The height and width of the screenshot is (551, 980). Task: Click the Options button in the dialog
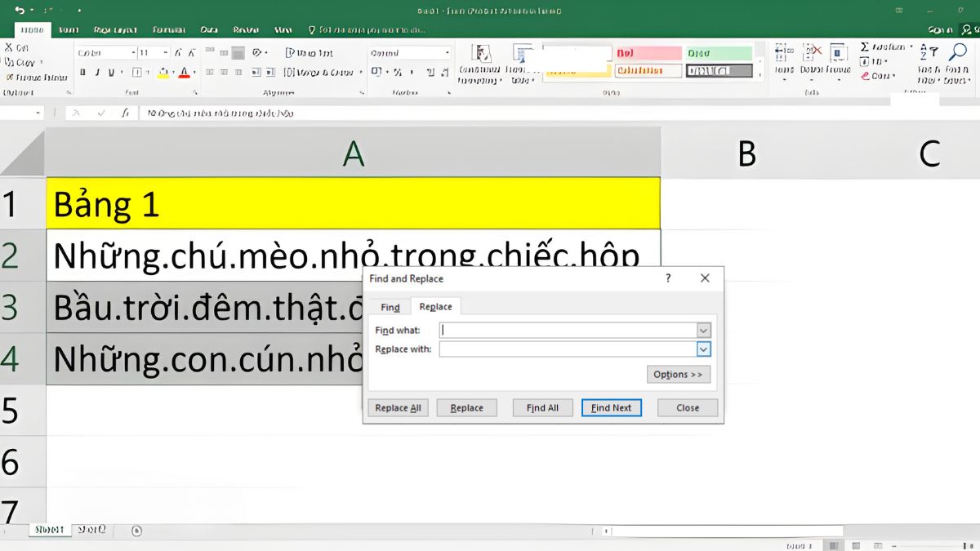679,374
